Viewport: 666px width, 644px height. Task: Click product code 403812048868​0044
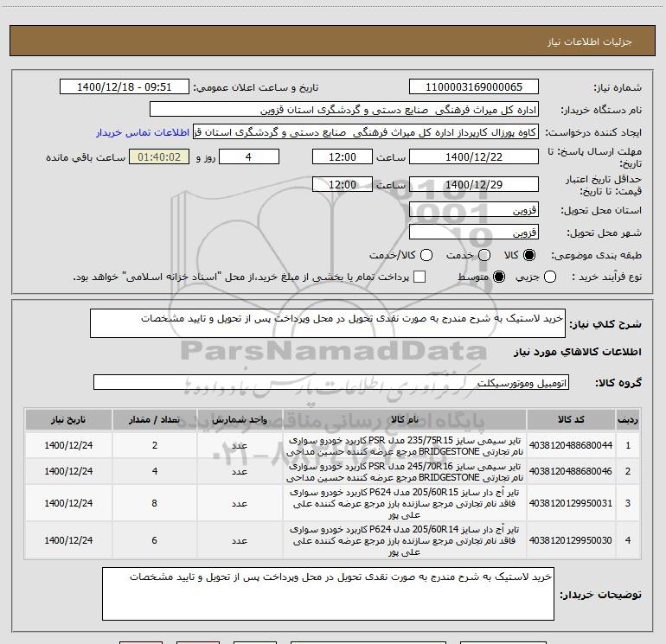[x=571, y=445]
